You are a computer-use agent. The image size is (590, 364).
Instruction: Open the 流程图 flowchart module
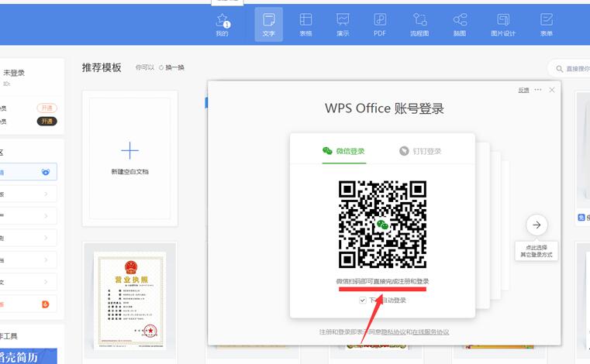tap(419, 25)
